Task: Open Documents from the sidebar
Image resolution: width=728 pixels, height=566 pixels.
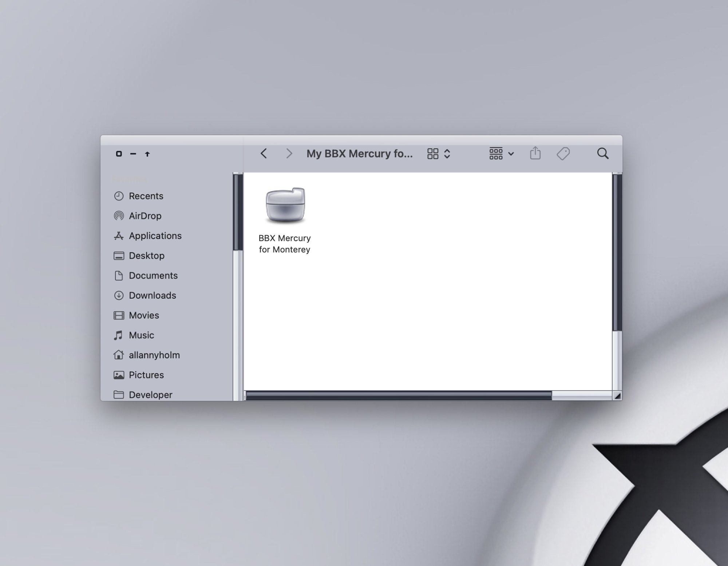Action: 153,276
